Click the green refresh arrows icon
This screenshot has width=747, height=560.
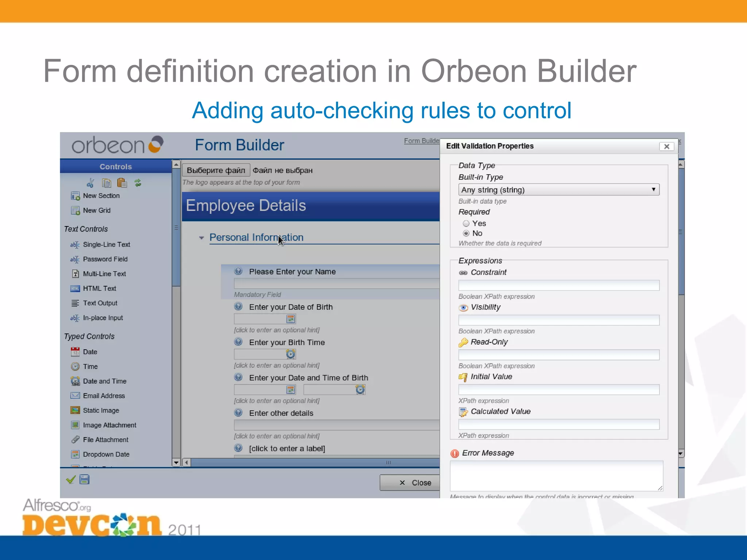pyautogui.click(x=138, y=183)
